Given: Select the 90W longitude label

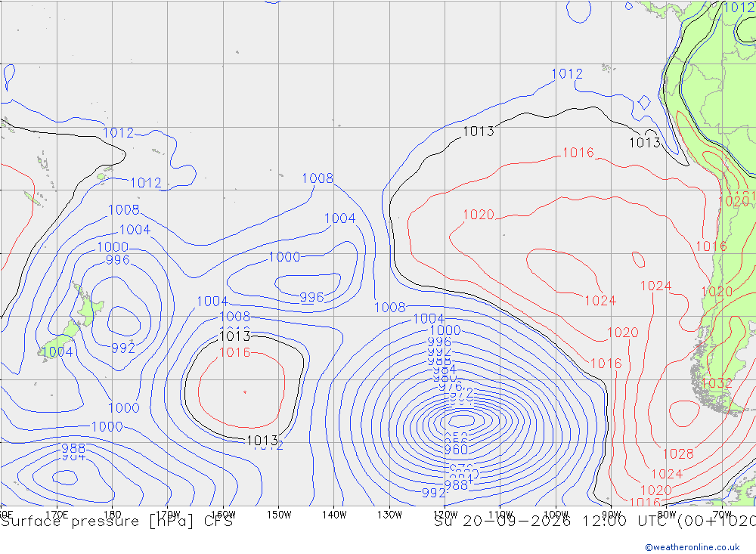Looking at the screenshot, I should tap(612, 515).
